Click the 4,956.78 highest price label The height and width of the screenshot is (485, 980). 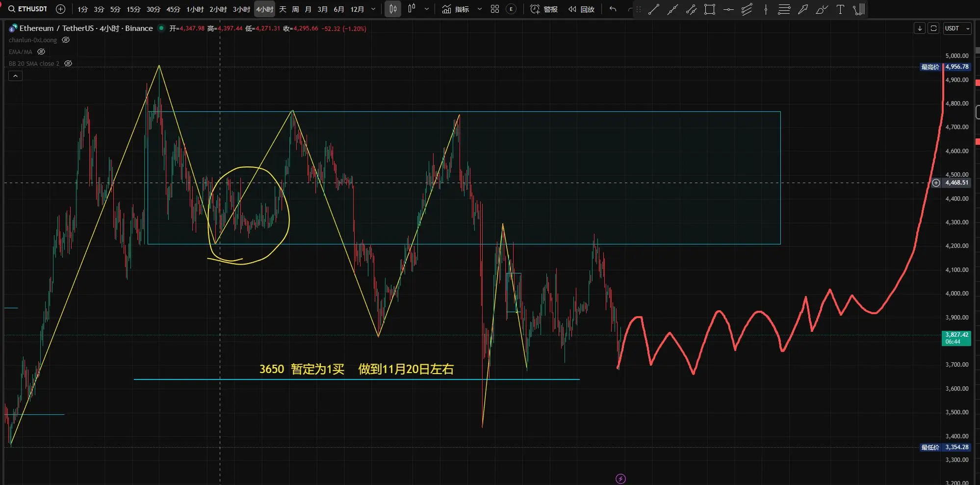pyautogui.click(x=957, y=67)
